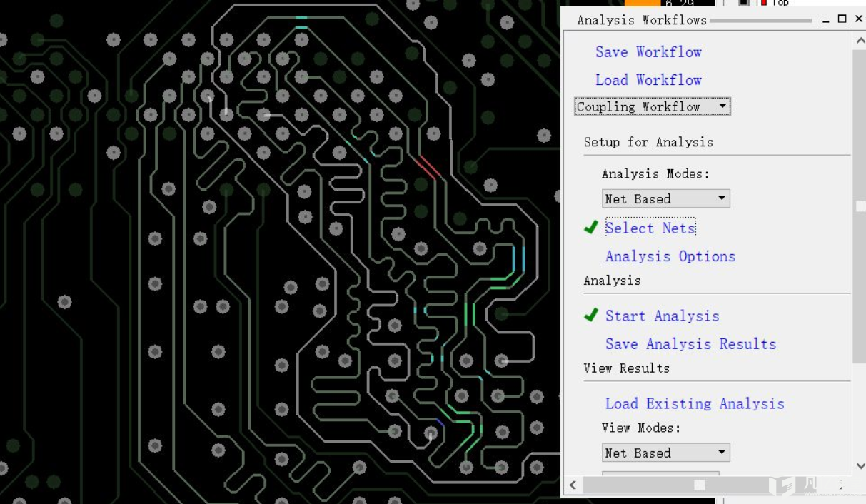866x504 pixels.
Task: Click Save Analysis Results
Action: tap(690, 344)
